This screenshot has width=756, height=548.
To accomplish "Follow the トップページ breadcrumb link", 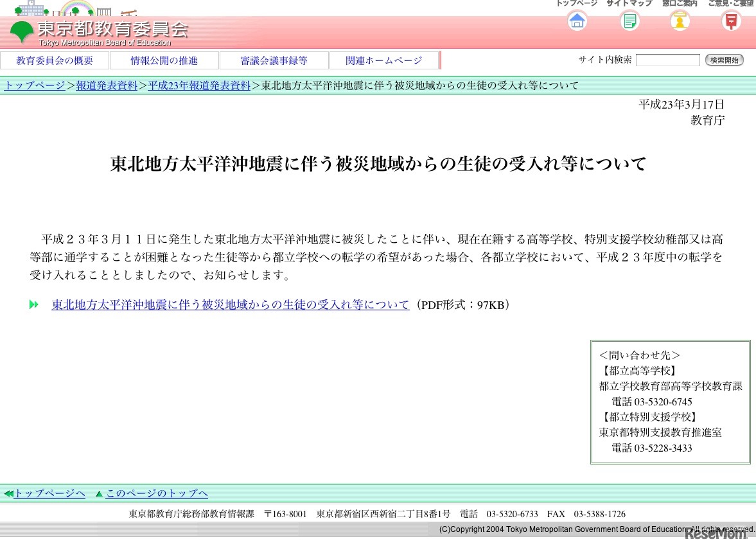I will coord(35,85).
